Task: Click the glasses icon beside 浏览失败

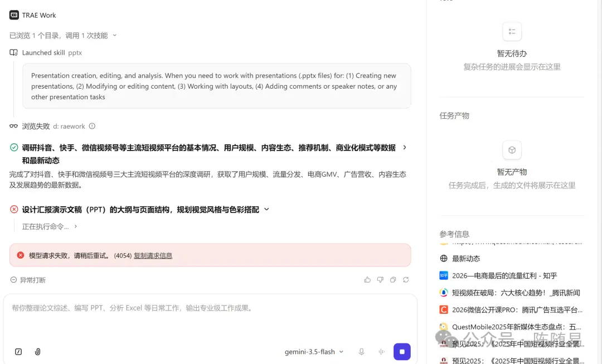Action: coord(14,126)
